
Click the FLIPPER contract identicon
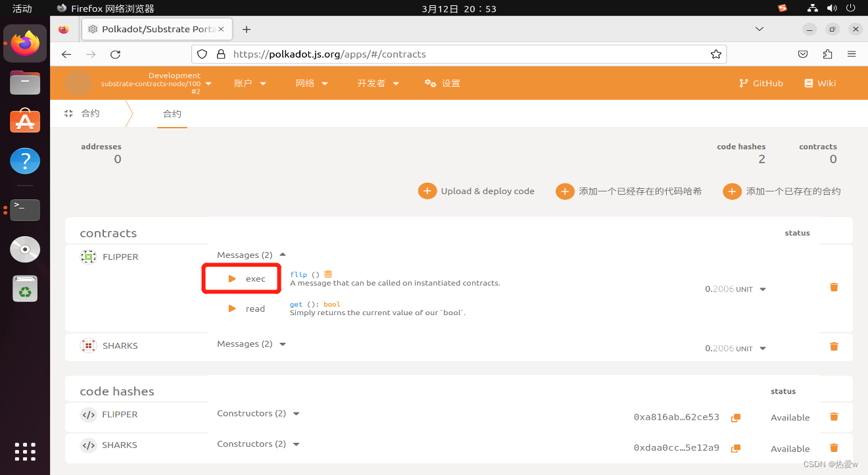point(88,257)
